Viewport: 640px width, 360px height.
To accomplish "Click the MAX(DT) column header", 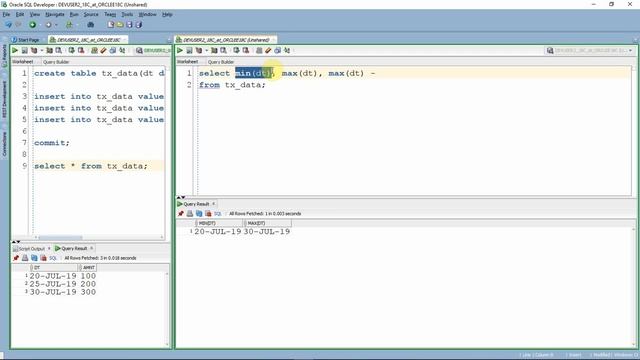I will pyautogui.click(x=268, y=223).
